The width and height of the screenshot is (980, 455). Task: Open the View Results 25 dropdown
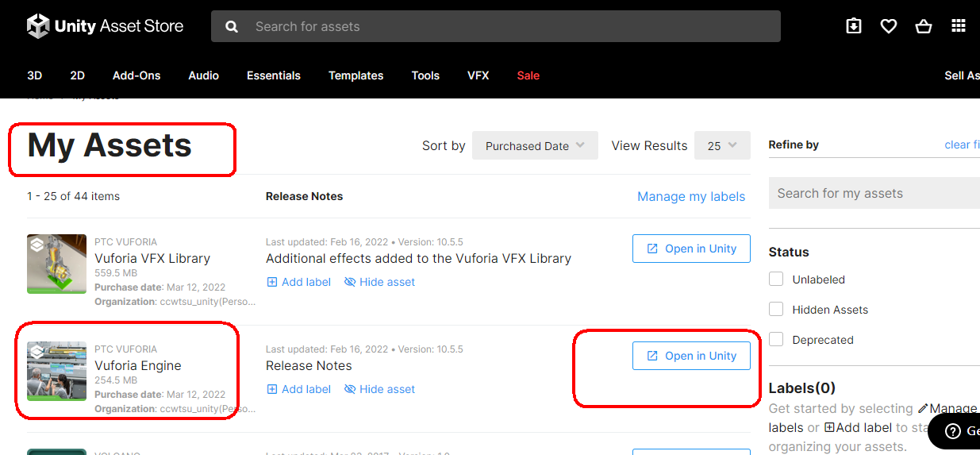coord(722,146)
